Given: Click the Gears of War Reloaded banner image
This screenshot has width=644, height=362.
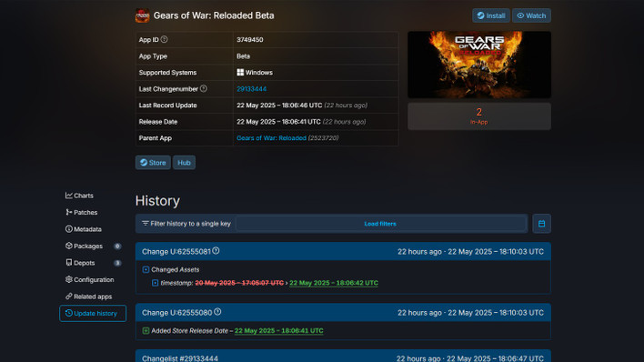Looking at the screenshot, I should point(478,65).
